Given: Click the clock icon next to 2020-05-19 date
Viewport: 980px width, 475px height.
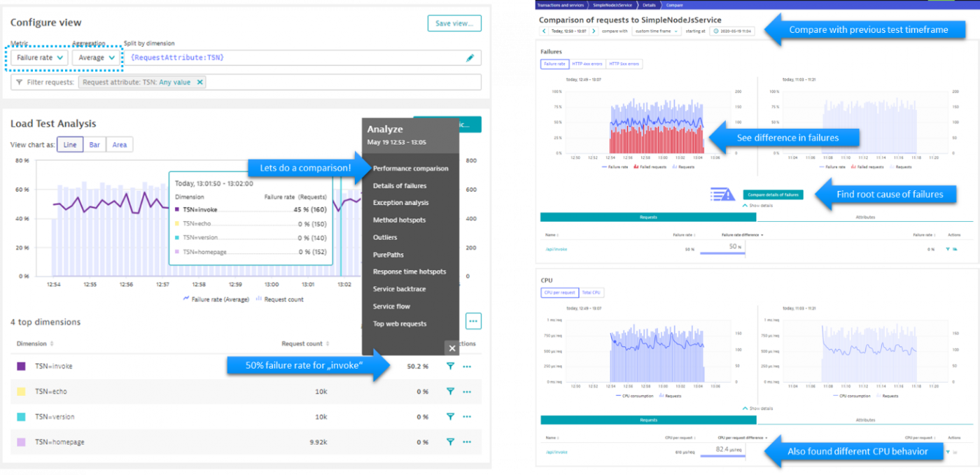Looking at the screenshot, I should (x=715, y=33).
